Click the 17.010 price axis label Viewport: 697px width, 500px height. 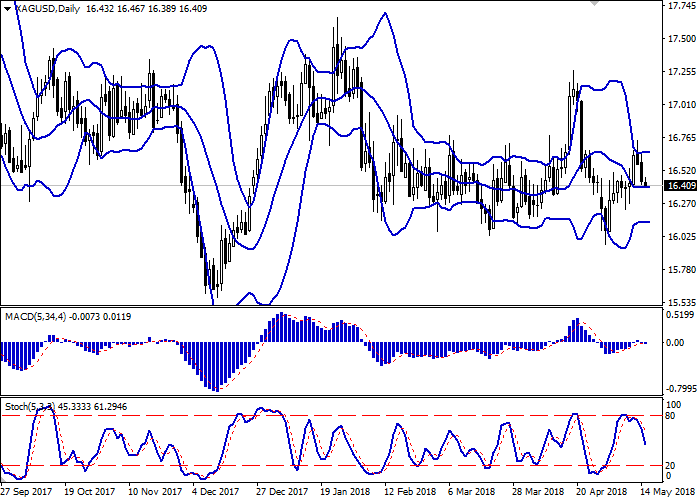coord(680,105)
